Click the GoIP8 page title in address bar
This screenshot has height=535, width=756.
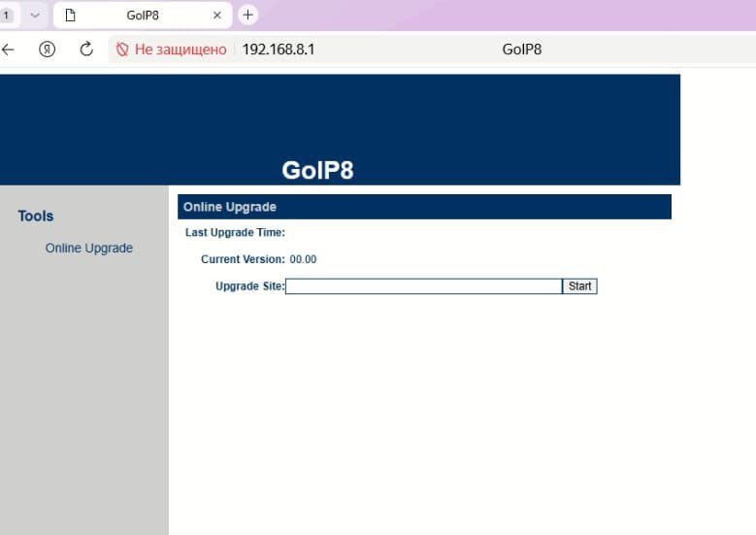tap(522, 50)
